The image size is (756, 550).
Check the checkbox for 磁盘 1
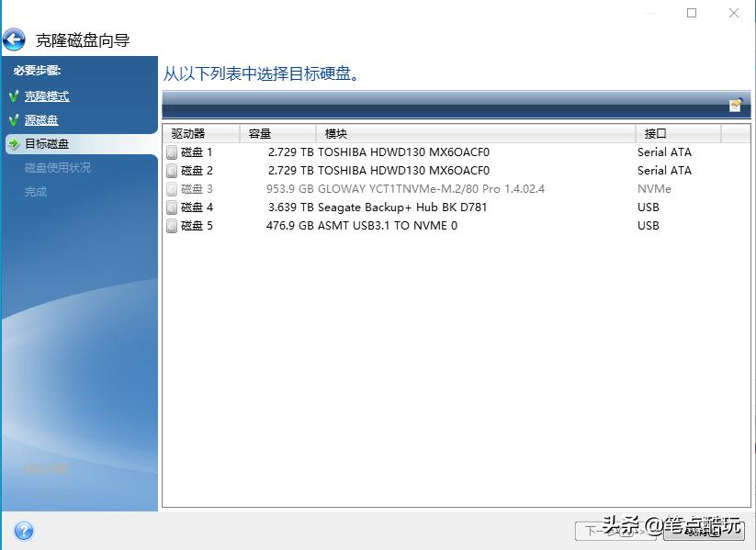click(171, 152)
